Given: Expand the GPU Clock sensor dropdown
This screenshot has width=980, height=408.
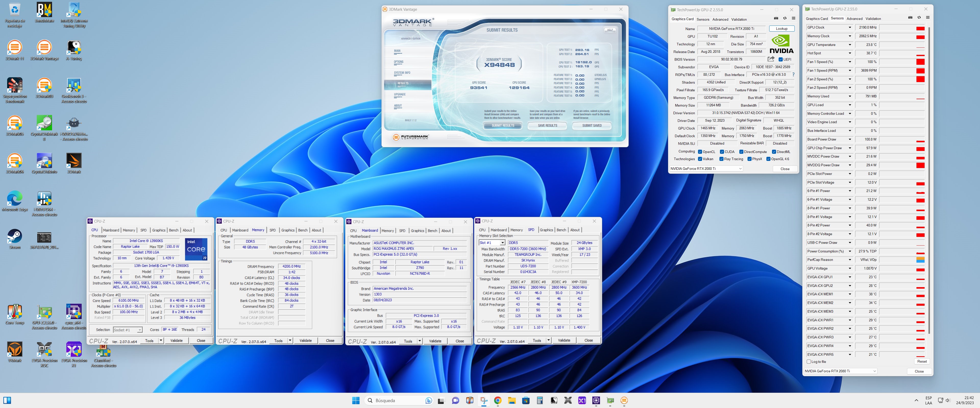Looking at the screenshot, I should pos(850,27).
